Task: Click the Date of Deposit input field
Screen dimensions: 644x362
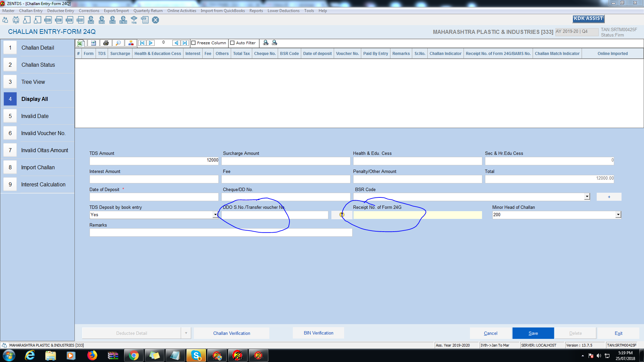Action: pyautogui.click(x=154, y=197)
